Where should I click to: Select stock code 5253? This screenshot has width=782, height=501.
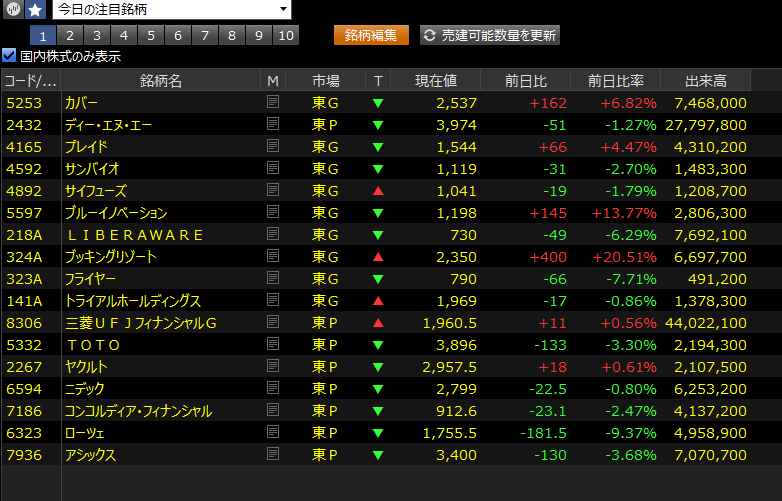pos(24,103)
